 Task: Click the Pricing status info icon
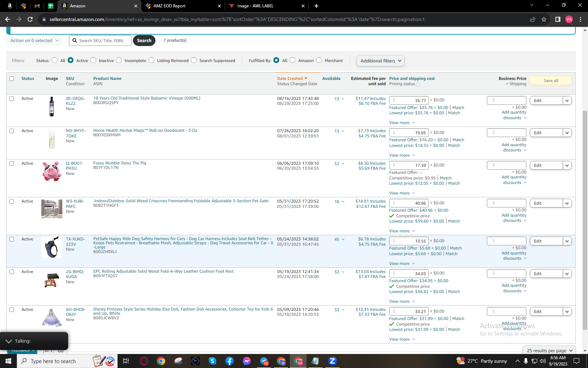click(x=418, y=84)
